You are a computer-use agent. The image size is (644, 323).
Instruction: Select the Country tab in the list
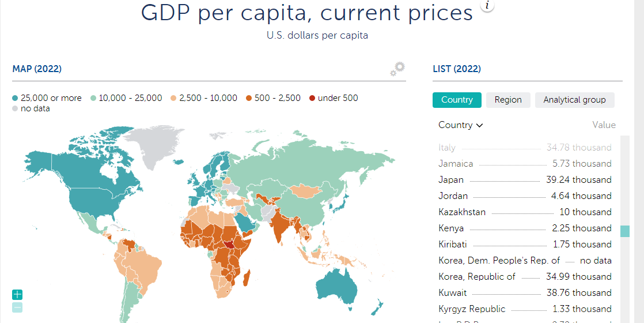coord(457,100)
